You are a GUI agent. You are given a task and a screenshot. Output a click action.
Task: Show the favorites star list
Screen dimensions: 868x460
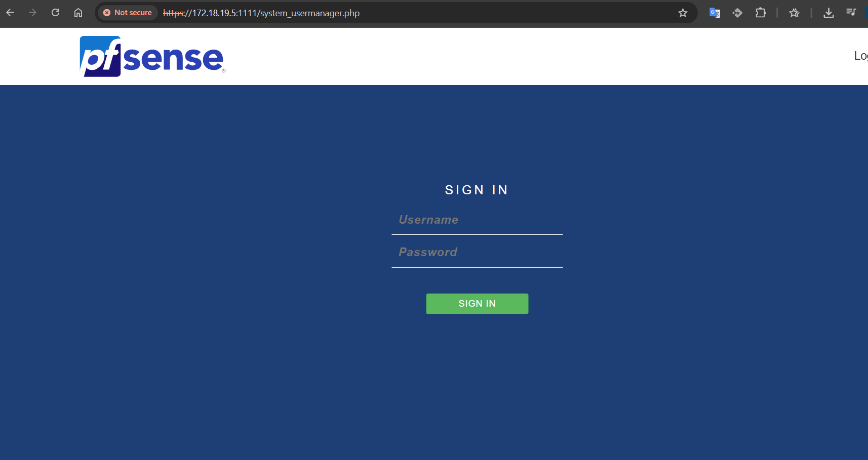point(794,13)
